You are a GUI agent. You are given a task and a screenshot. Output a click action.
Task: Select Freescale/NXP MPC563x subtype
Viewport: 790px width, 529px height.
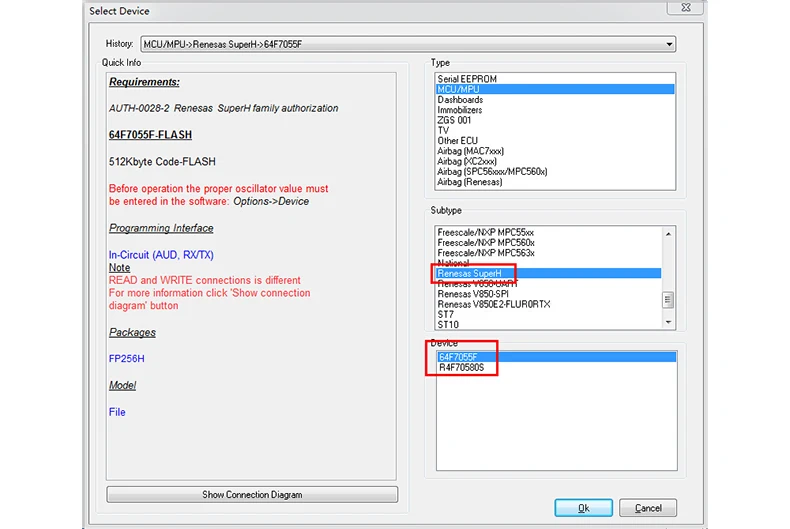(549, 253)
